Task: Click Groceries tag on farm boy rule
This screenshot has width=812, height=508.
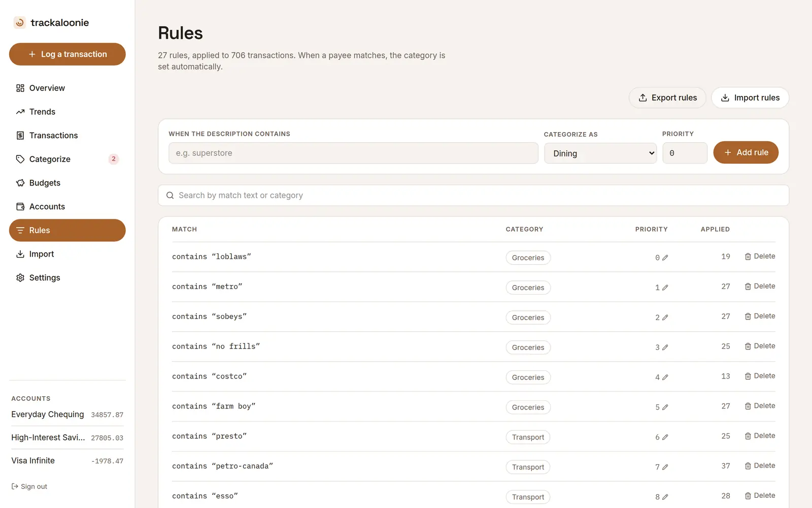Action: (528, 407)
